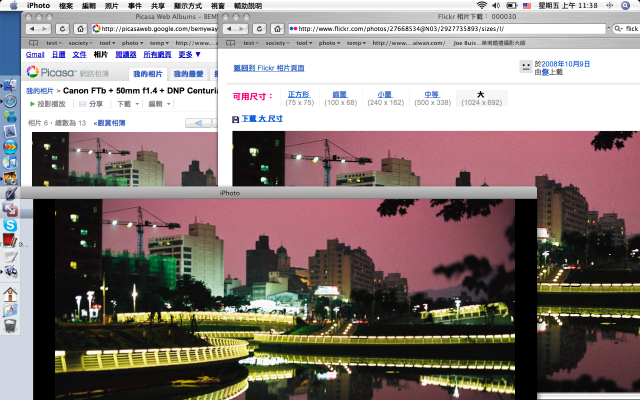Select 正方形 (75 x 75) size

pos(300,98)
